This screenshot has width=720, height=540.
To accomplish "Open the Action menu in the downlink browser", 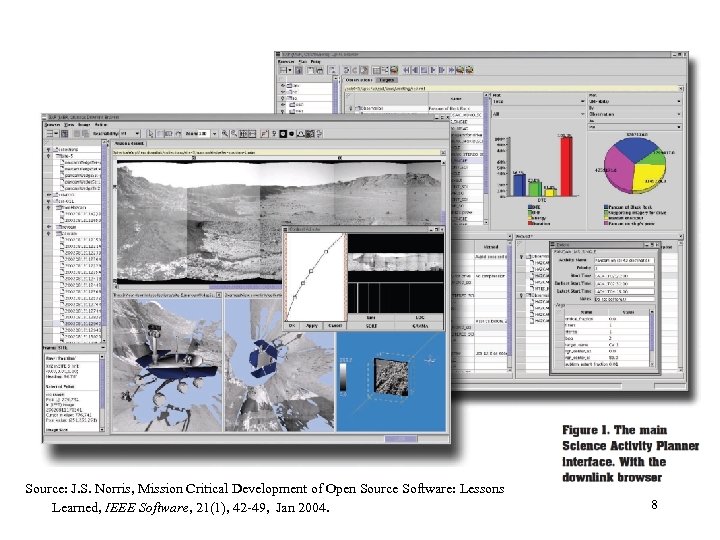I will pyautogui.click(x=101, y=124).
